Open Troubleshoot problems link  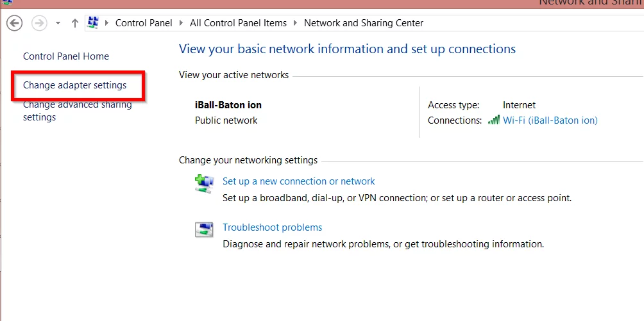click(x=273, y=227)
